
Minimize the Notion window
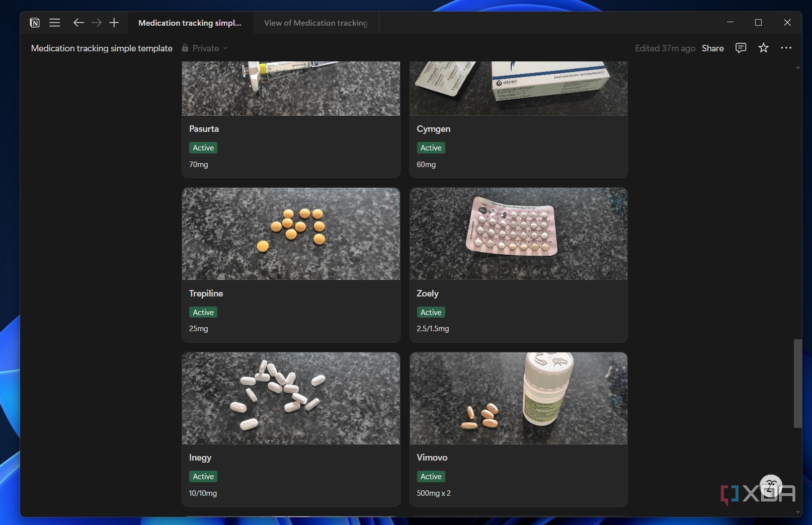(730, 23)
